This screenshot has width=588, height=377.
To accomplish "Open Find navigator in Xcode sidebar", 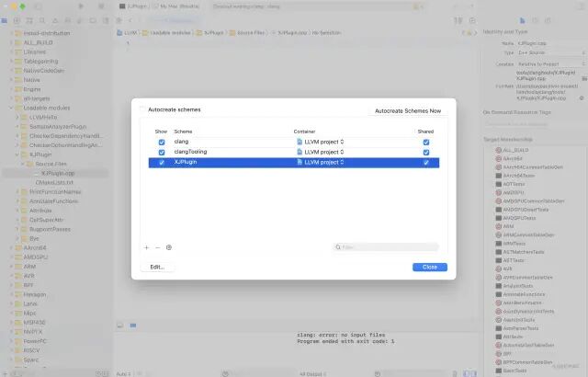I will [42, 20].
